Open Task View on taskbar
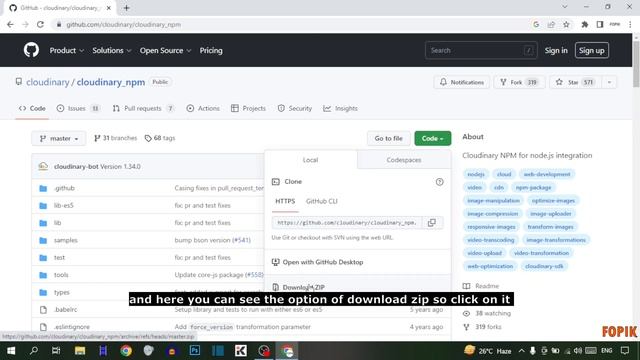This screenshot has height=360, width=640. tap(56, 351)
